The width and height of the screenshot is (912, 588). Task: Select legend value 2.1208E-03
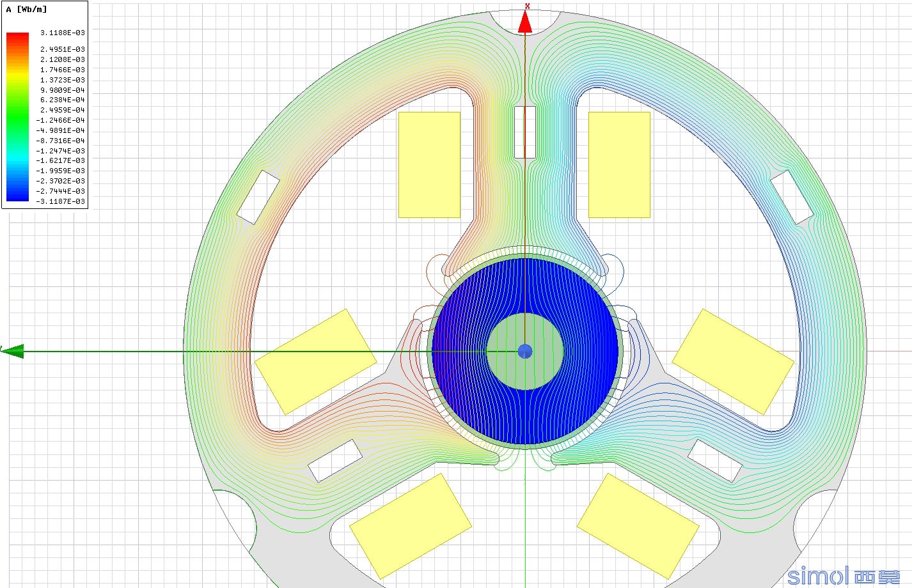tap(62, 59)
